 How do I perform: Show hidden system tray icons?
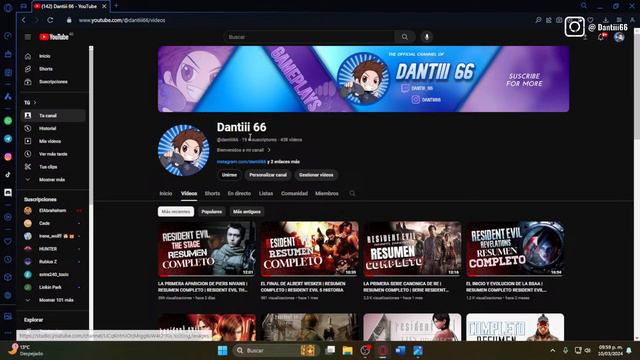click(553, 351)
